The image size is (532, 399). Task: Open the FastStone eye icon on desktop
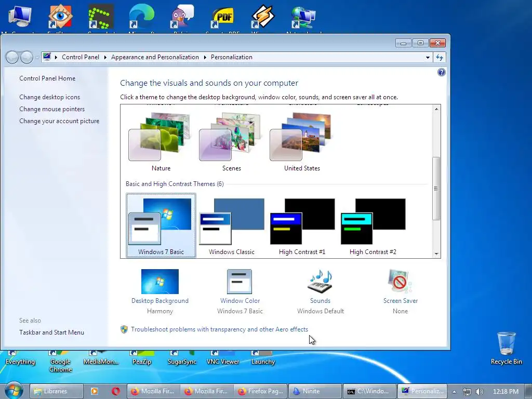click(60, 16)
